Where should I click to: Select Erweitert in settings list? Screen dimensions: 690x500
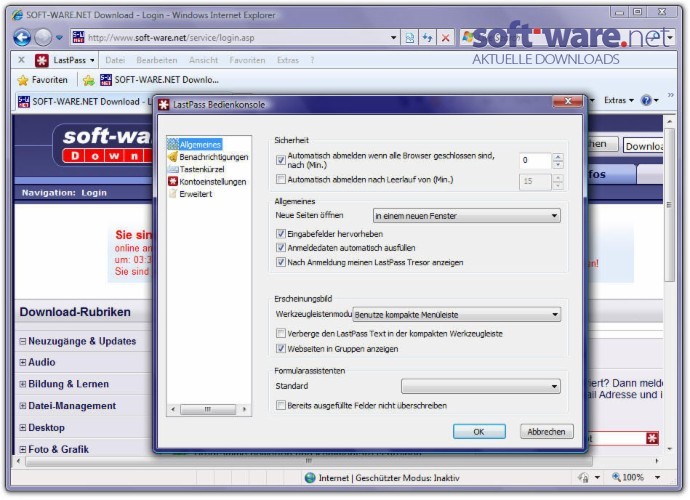point(191,194)
